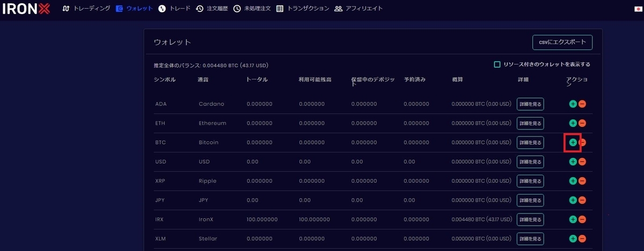Click the 推定全体のバランス summary text

(x=211, y=65)
